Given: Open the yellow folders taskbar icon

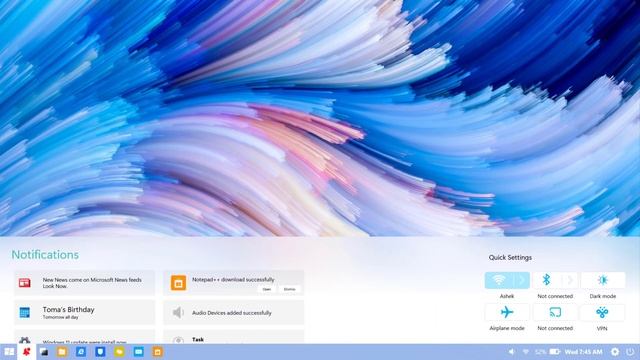Looking at the screenshot, I should pyautogui.click(x=119, y=352).
